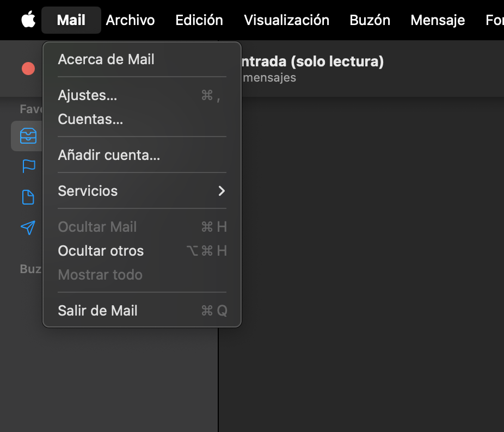Open Ajustes from the Mail menu
Viewport: 504px width, 432px height.
coord(87,95)
